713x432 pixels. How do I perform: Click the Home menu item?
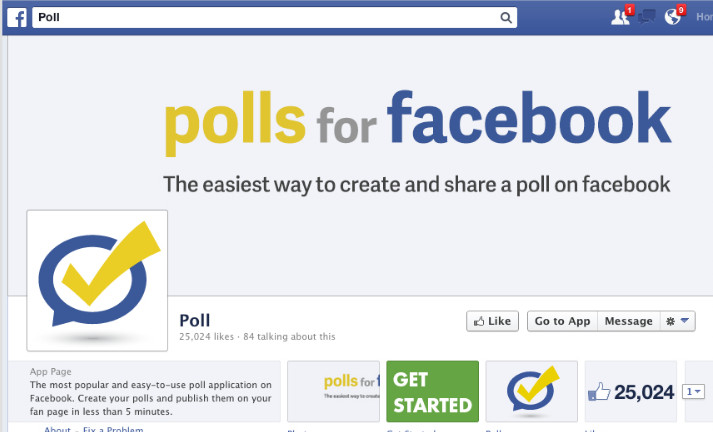pyautogui.click(x=704, y=17)
